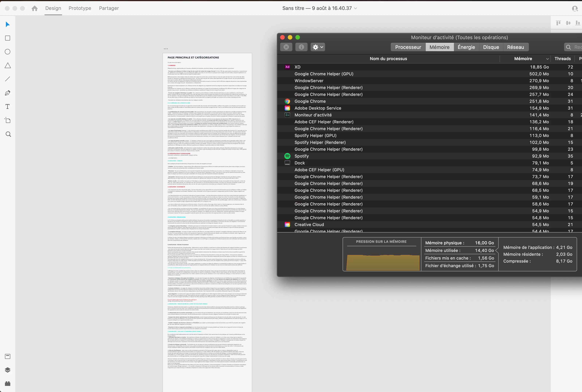Select the Spotify process row
The image size is (582, 392).
[x=301, y=156]
